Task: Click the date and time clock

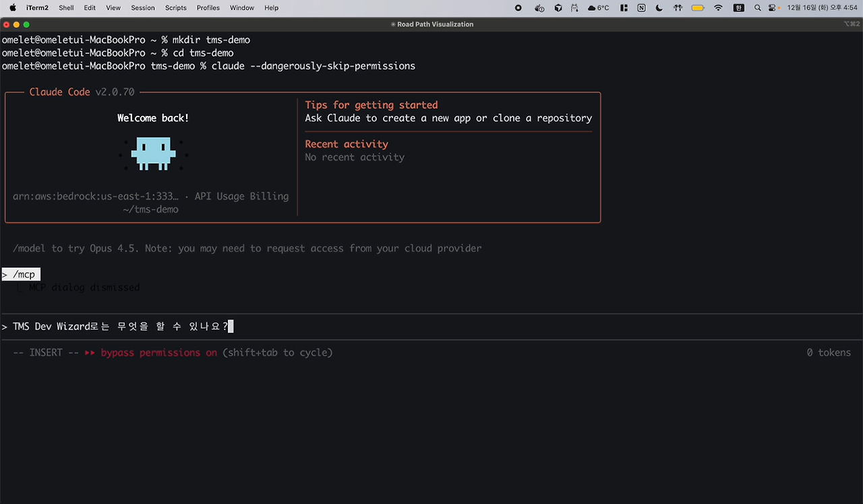Action: pyautogui.click(x=823, y=8)
